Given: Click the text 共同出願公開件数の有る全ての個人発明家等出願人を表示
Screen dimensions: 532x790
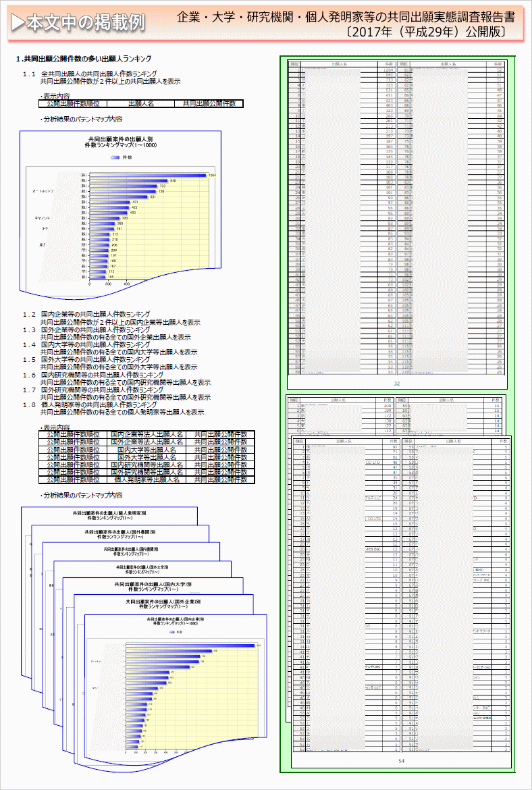Looking at the screenshot, I should click(x=122, y=412).
